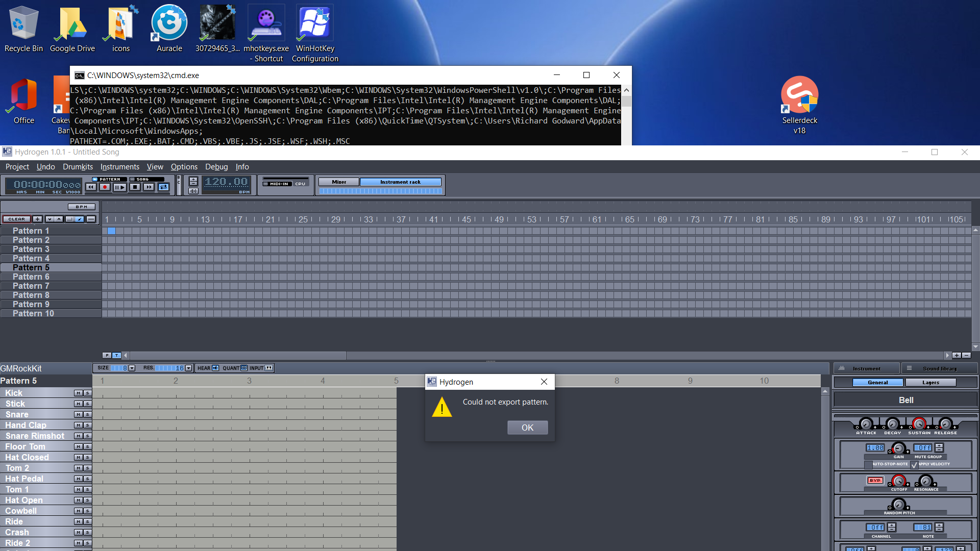Screen dimensions: 980x551
Task: Open the Debug menu
Action: 216,167
